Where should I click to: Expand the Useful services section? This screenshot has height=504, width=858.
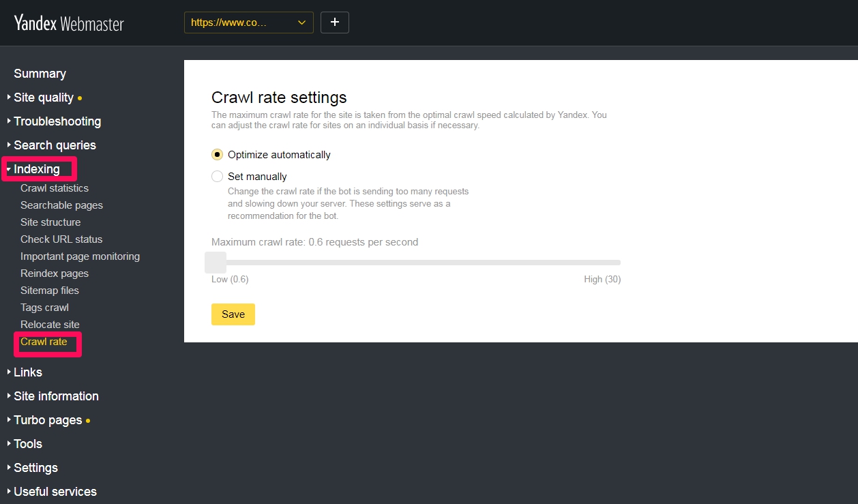55,492
